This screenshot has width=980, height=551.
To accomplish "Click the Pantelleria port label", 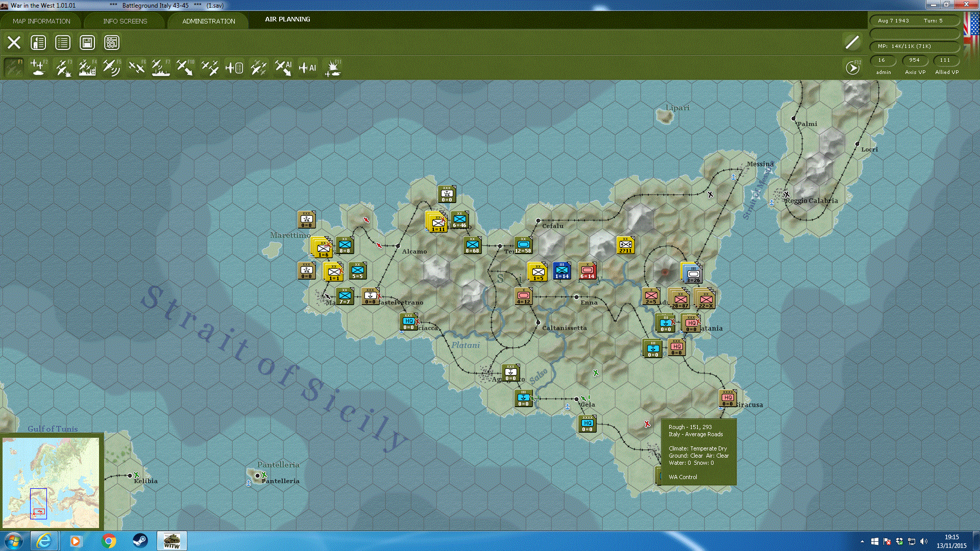I will (280, 481).
